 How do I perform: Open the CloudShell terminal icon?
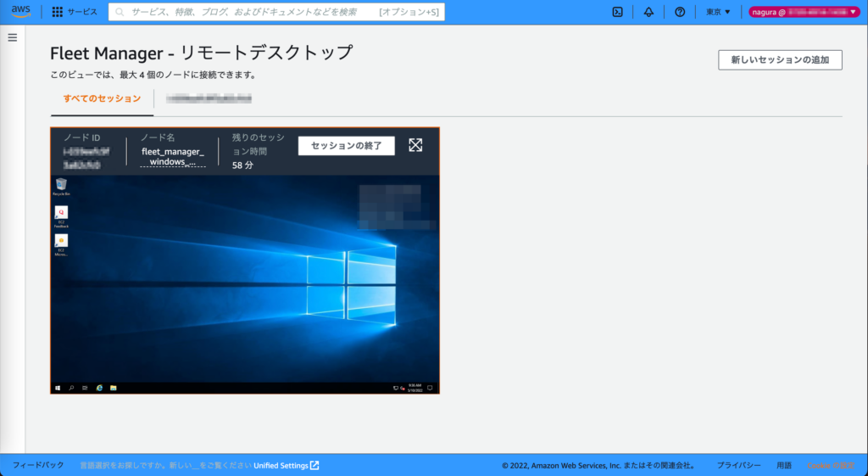(617, 12)
